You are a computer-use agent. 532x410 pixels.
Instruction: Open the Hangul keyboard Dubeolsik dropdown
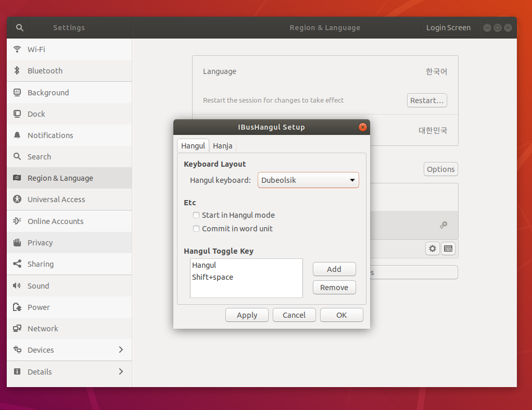pyautogui.click(x=308, y=180)
